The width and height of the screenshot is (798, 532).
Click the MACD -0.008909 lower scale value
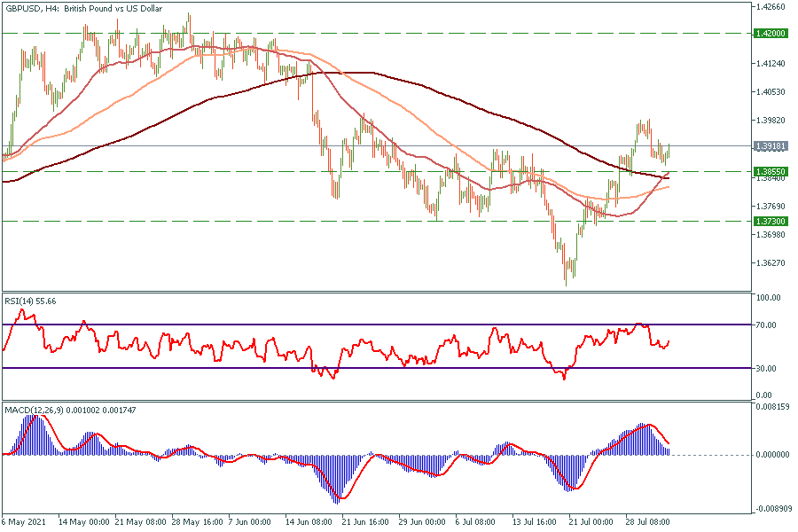pos(772,510)
